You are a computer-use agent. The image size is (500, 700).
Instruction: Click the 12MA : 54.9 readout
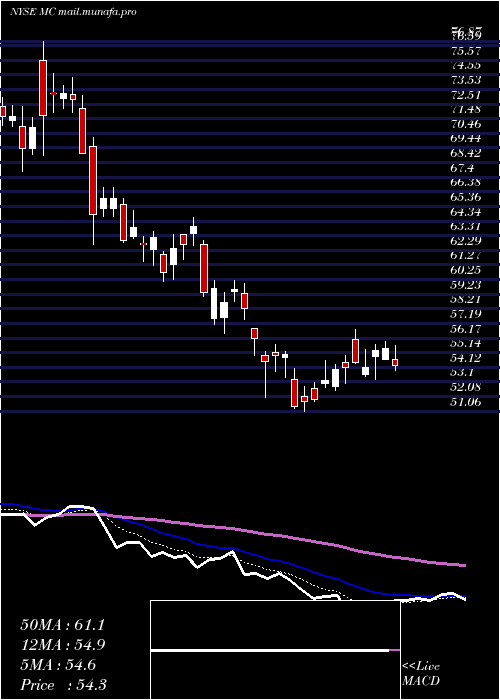62,645
